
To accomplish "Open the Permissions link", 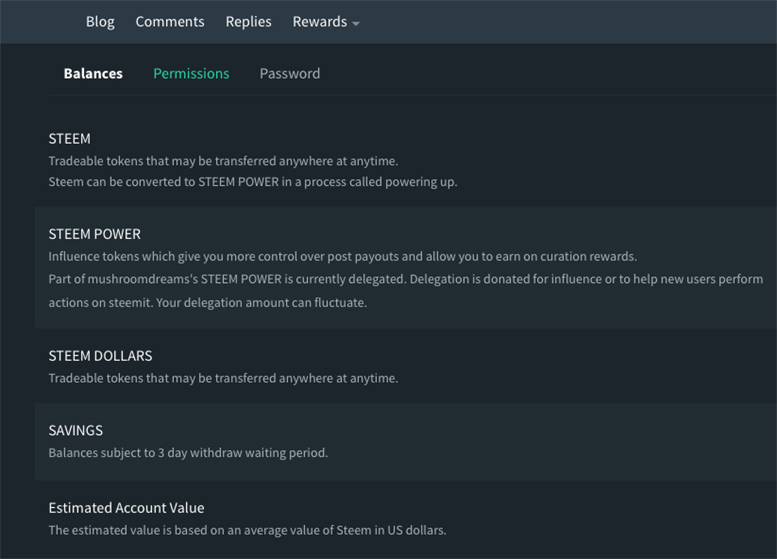I will [191, 73].
